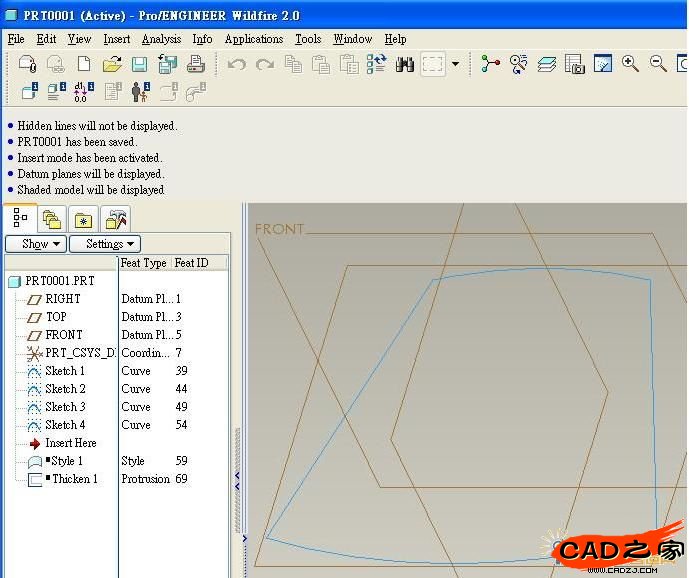The image size is (689, 578).
Task: Select the Style 1 feature
Action: pos(66,461)
